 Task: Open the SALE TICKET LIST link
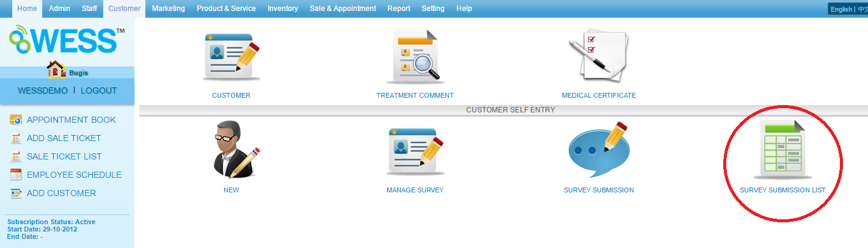click(64, 156)
